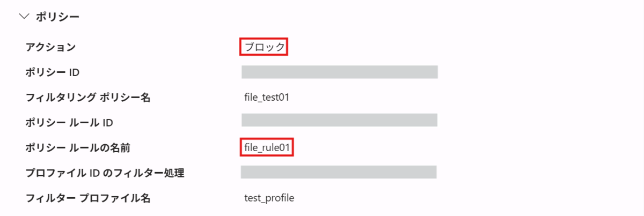
Task: Collapse the ポリシー section chevron
Action: (24, 17)
